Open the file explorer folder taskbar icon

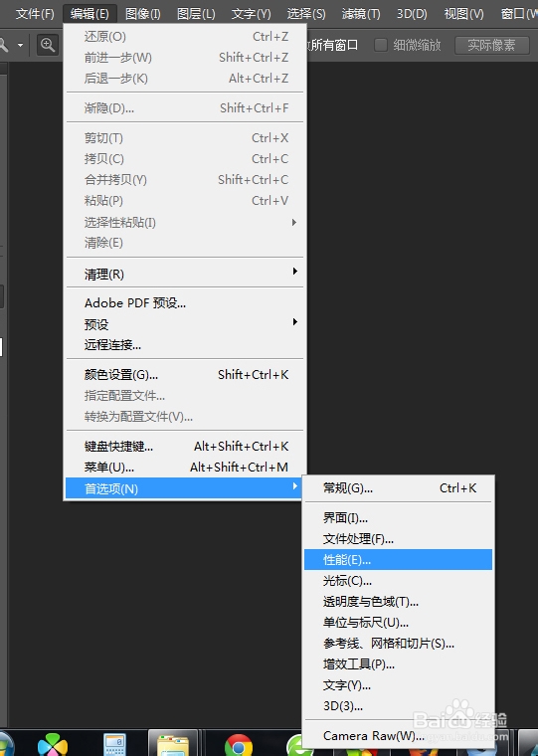(173, 745)
